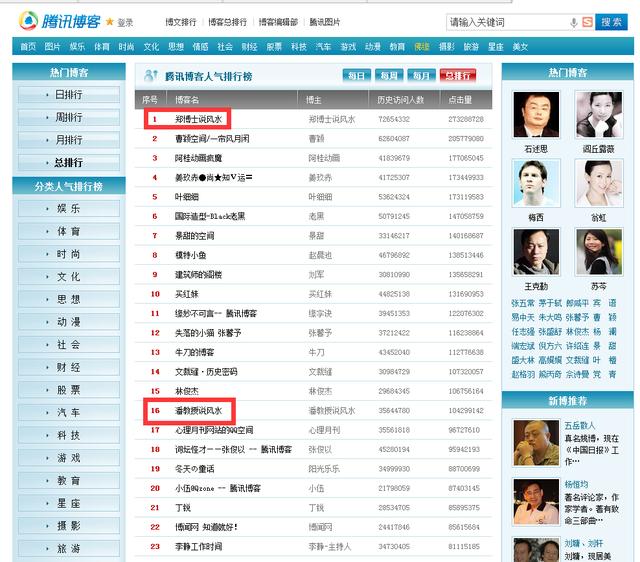Open the thumbnail captioned 苏芩
640x562 pixels.
(599, 251)
